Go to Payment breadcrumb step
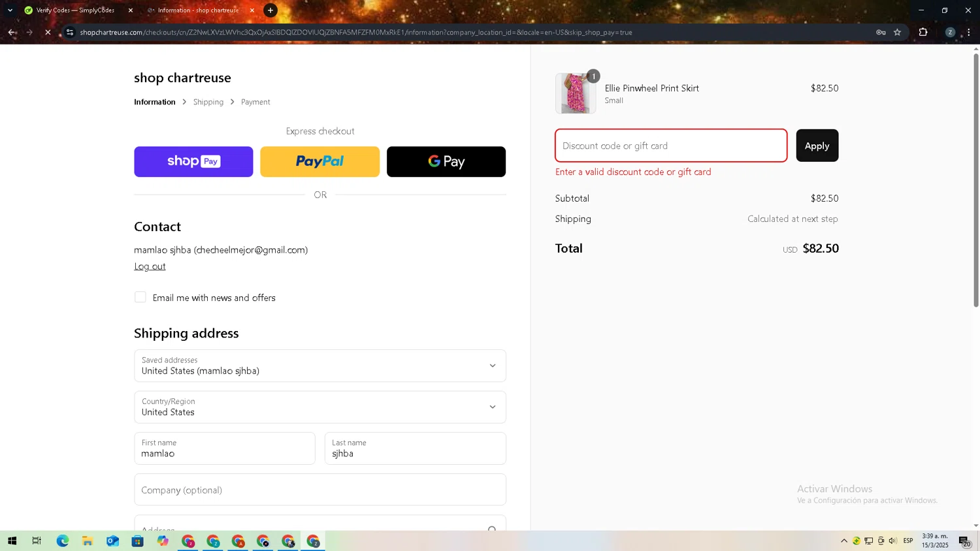This screenshot has height=551, width=980. [x=255, y=102]
